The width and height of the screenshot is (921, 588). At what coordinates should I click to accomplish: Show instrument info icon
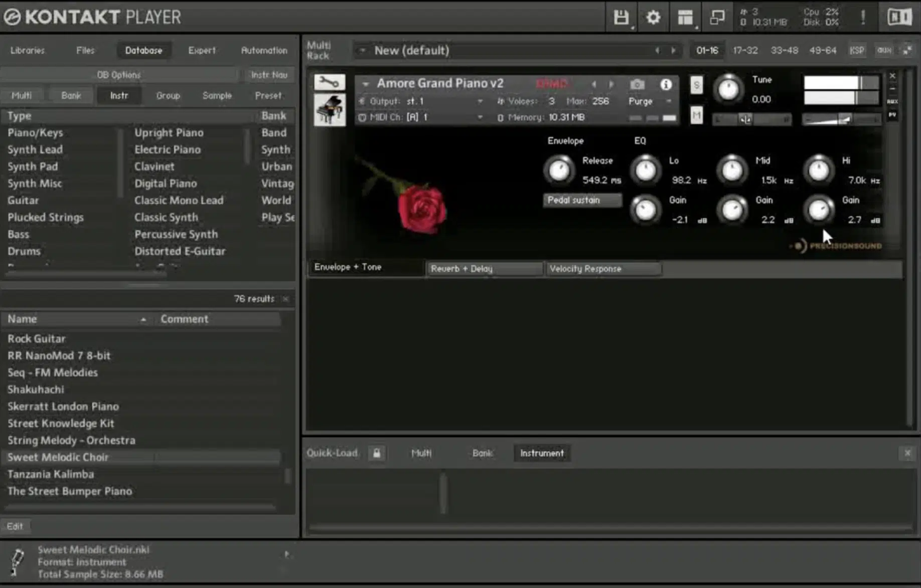(666, 84)
